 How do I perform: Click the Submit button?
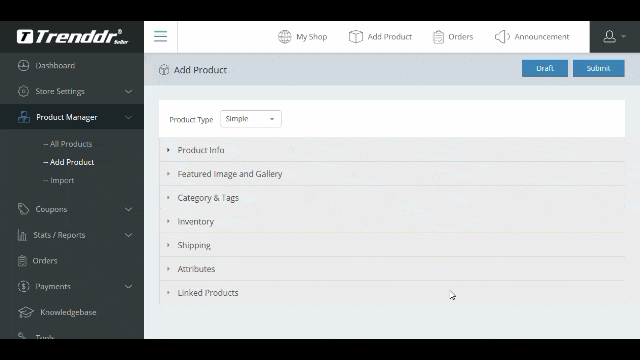[x=598, y=68]
